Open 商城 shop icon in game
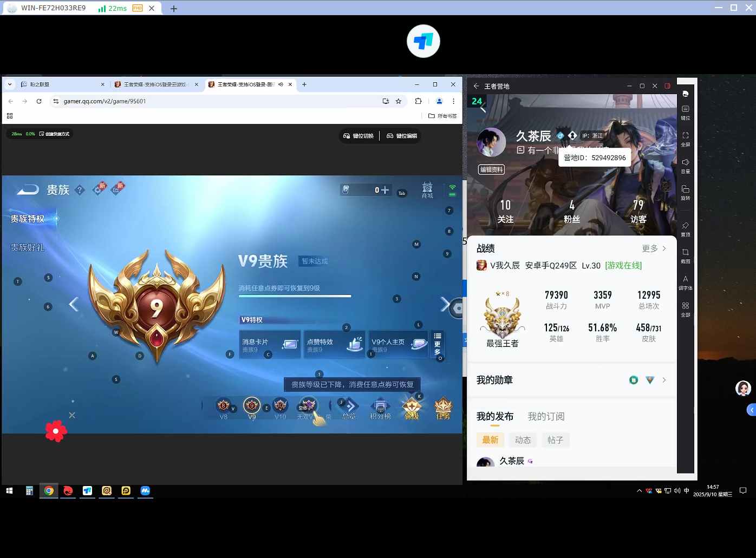 click(427, 190)
